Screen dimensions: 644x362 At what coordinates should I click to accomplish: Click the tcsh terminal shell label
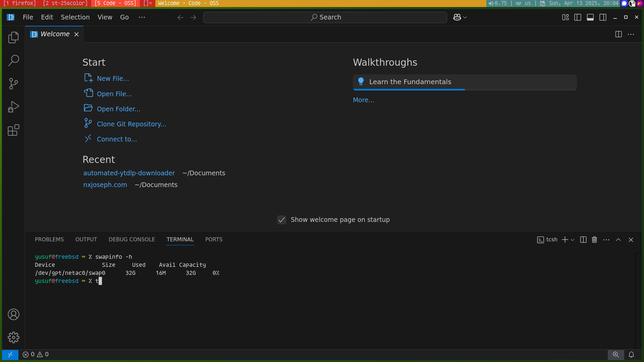(x=547, y=240)
